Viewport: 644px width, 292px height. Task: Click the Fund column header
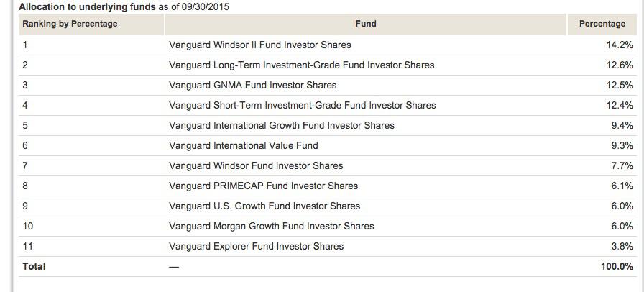[365, 24]
